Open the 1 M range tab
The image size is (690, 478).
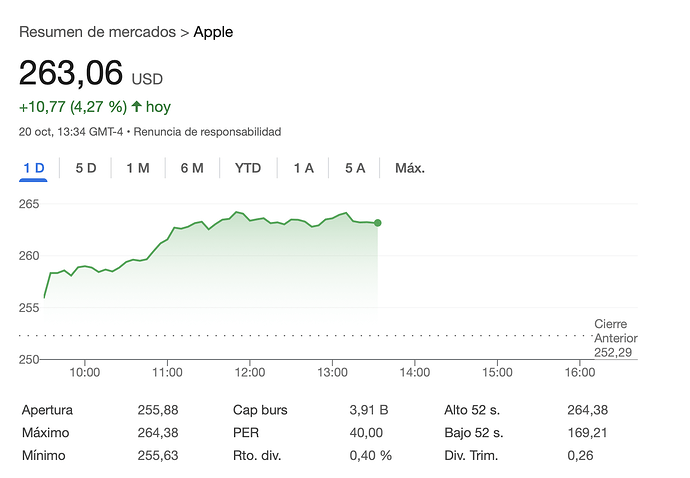[x=138, y=168]
